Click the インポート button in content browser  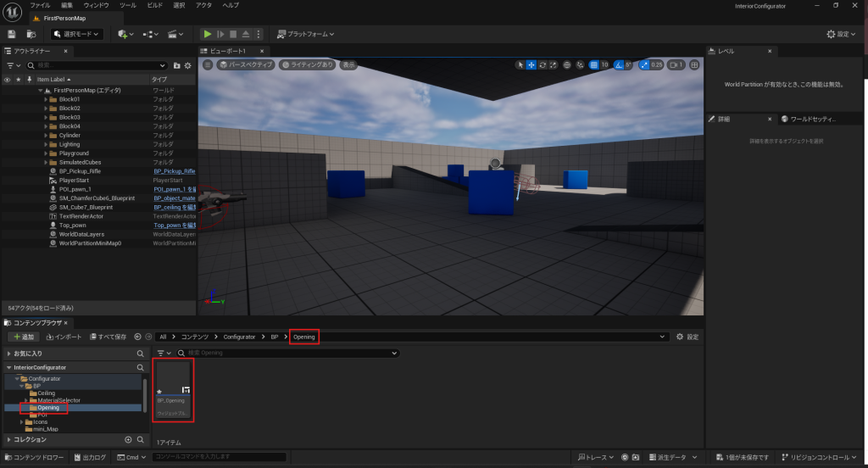(x=64, y=337)
